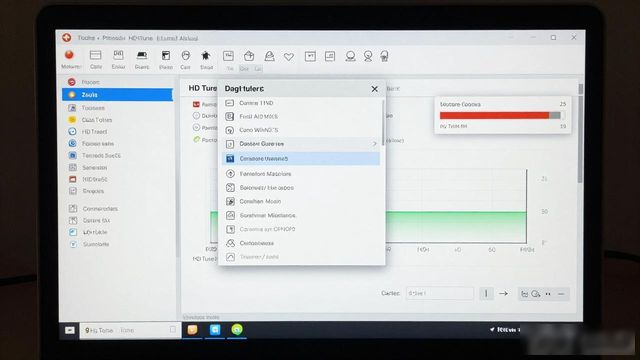Select the highlighted blue popup menu entry
This screenshot has height=360, width=640.
[301, 158]
